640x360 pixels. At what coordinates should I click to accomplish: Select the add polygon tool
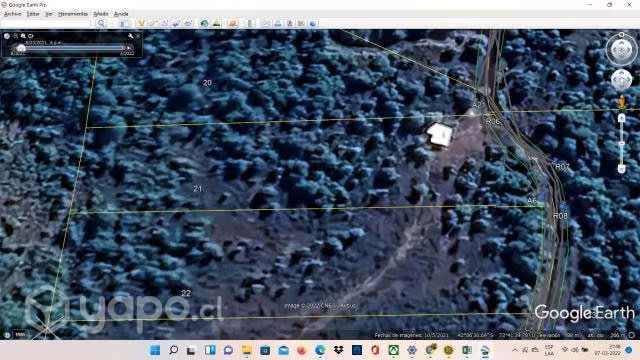[153, 24]
